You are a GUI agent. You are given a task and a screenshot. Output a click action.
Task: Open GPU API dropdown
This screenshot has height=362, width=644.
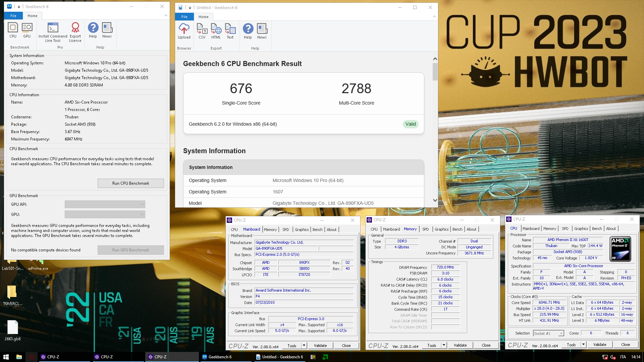click(105, 204)
